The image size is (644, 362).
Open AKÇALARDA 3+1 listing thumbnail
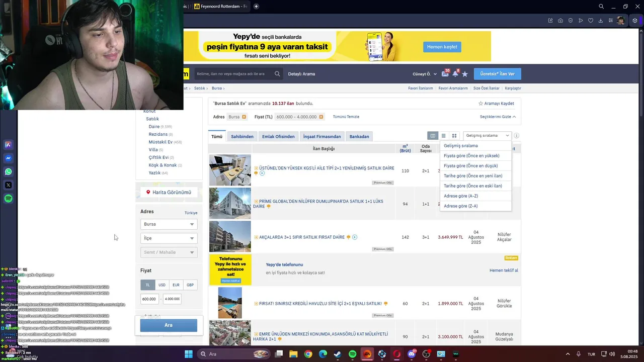[x=230, y=236]
